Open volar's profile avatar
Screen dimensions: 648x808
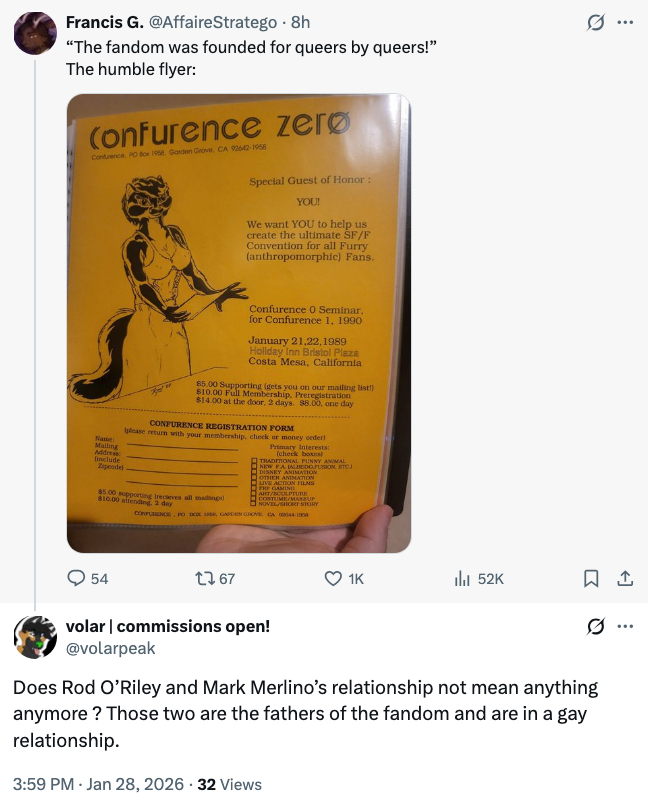pos(34,637)
